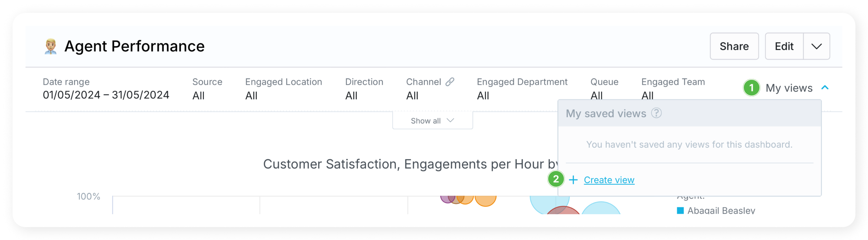The width and height of the screenshot is (868, 240).
Task: Open the Engaged Department filter
Action: point(522,89)
